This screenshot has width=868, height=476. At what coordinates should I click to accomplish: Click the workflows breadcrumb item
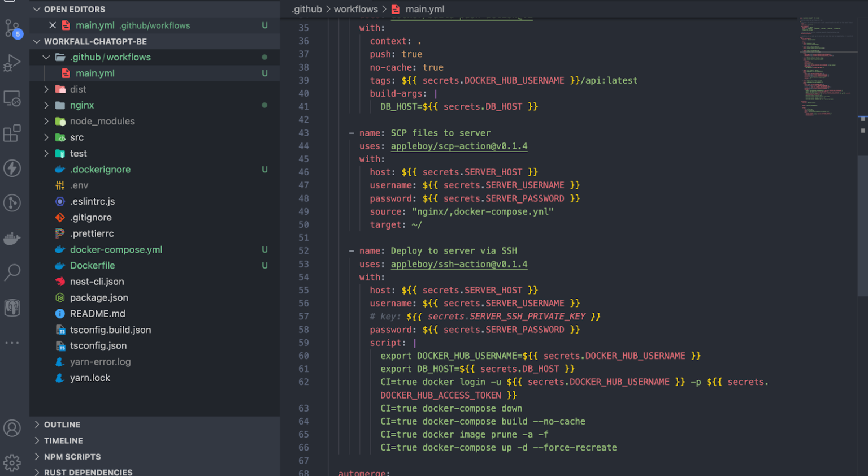pos(355,9)
